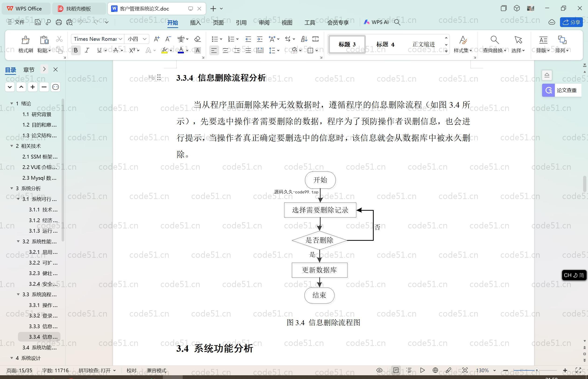Collapse the 3.3 系统流程 tree node

pyautogui.click(x=18, y=294)
